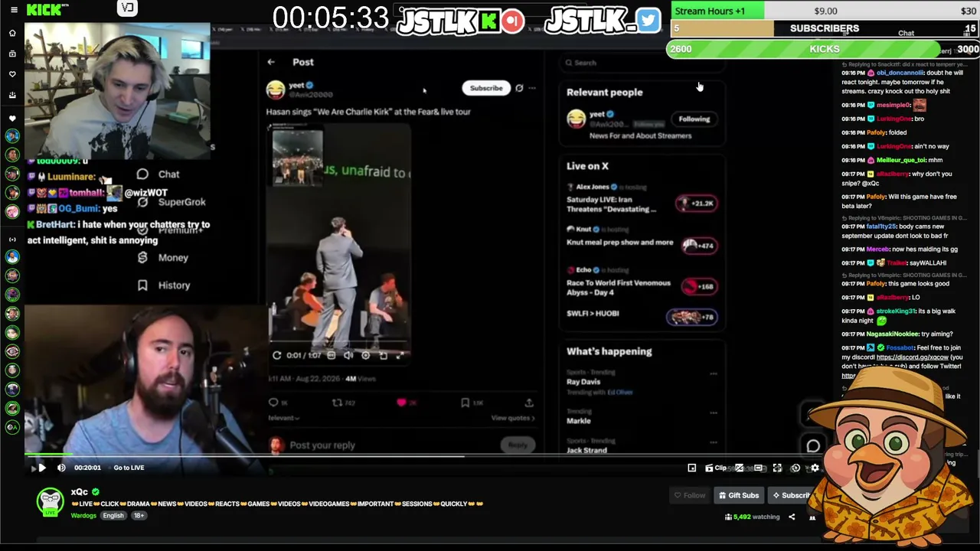Share the post via upload icon
This screenshot has height=551, width=980.
[x=529, y=403]
